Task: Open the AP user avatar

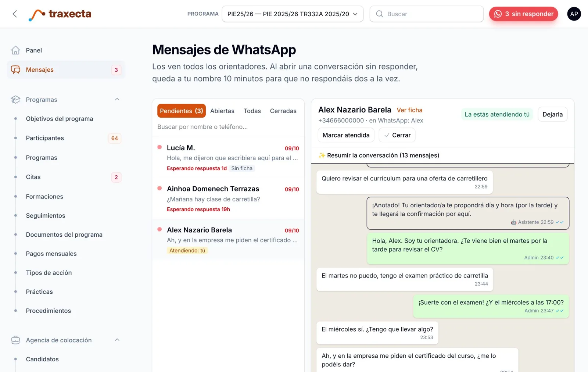Action: pos(574,14)
